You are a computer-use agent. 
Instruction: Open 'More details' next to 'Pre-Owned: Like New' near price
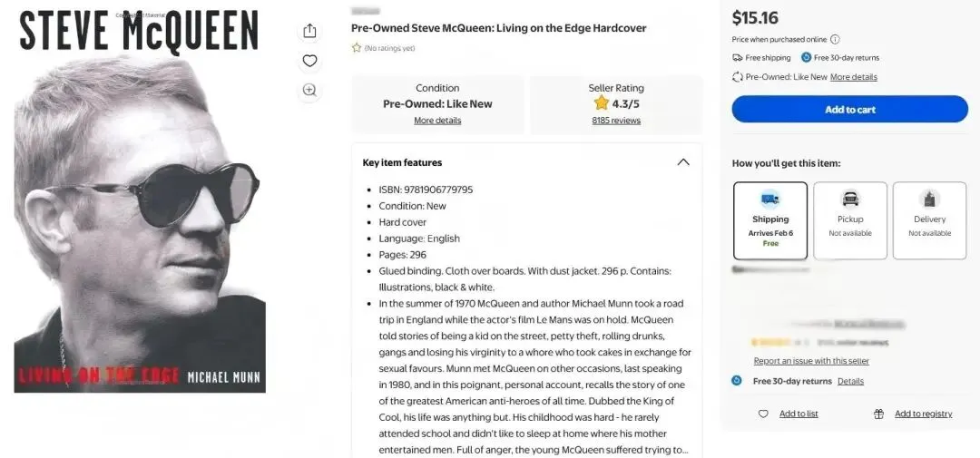pyautogui.click(x=853, y=77)
